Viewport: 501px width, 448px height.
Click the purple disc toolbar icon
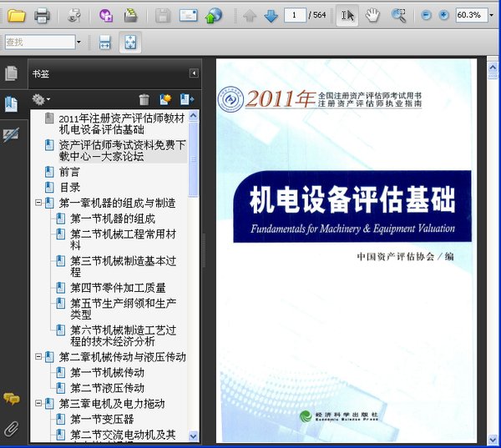[106, 15]
